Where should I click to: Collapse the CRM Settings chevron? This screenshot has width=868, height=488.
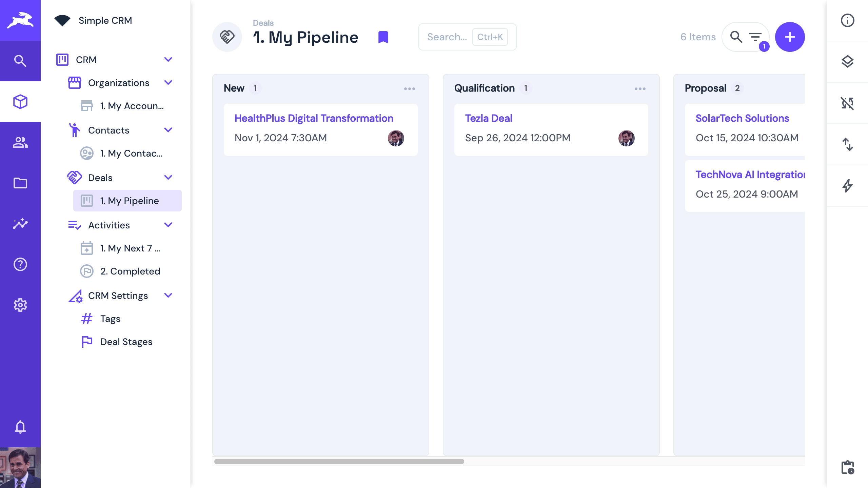(168, 296)
